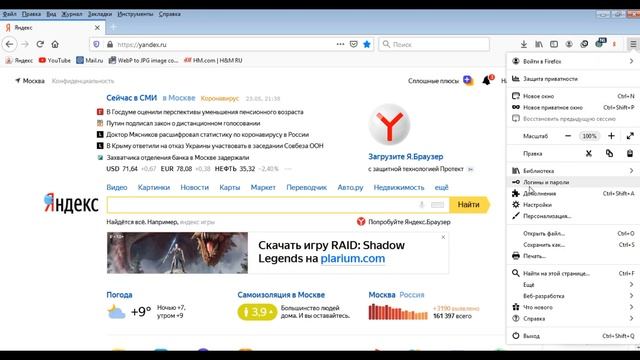Open the HM.com bookmark
This screenshot has height=360, width=640.
213,60
